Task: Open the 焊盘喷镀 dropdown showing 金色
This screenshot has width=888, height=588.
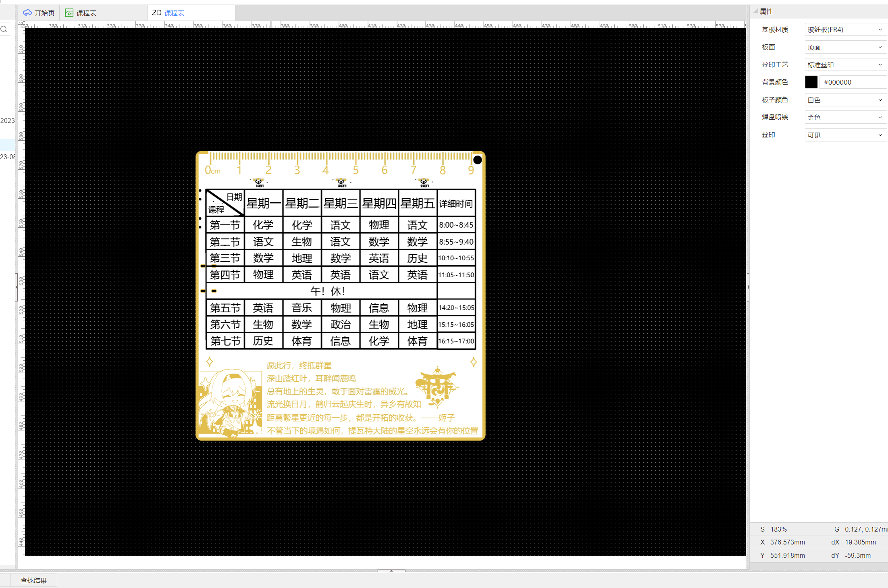Action: click(x=845, y=117)
